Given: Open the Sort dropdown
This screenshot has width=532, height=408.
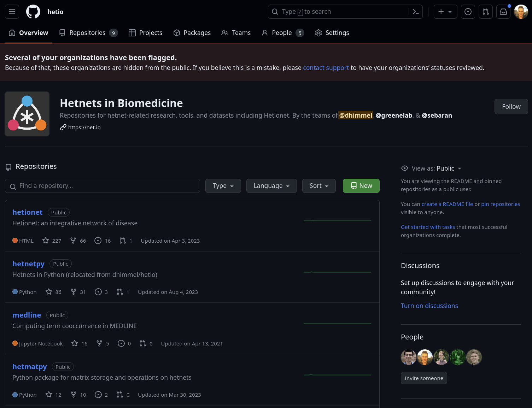Looking at the screenshot, I should click(319, 186).
